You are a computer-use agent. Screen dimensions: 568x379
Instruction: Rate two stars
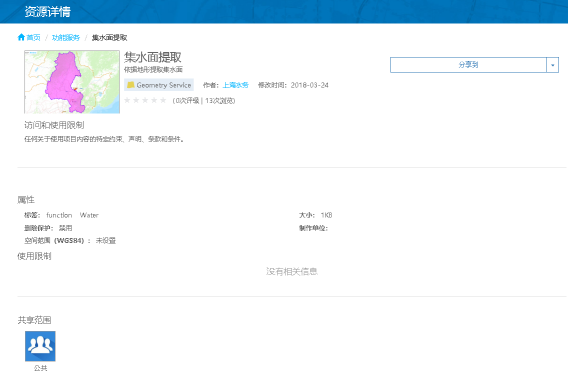pyautogui.click(x=136, y=100)
